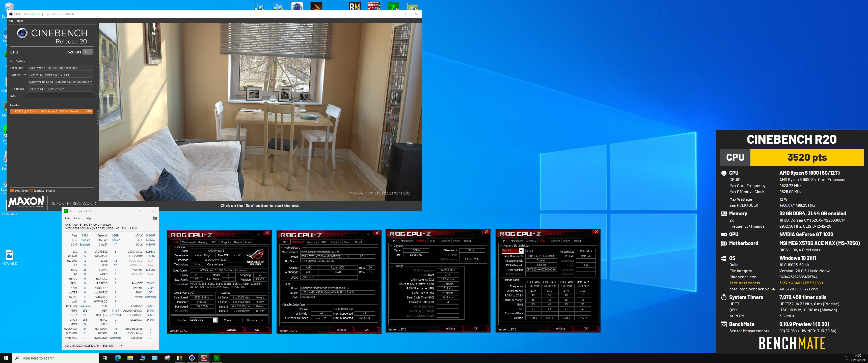Click the 'GeForce GT 1030/PCIe/SSE2' GFX Board field
Image resolution: width=868 pixels, height=363 pixels.
[60, 89]
